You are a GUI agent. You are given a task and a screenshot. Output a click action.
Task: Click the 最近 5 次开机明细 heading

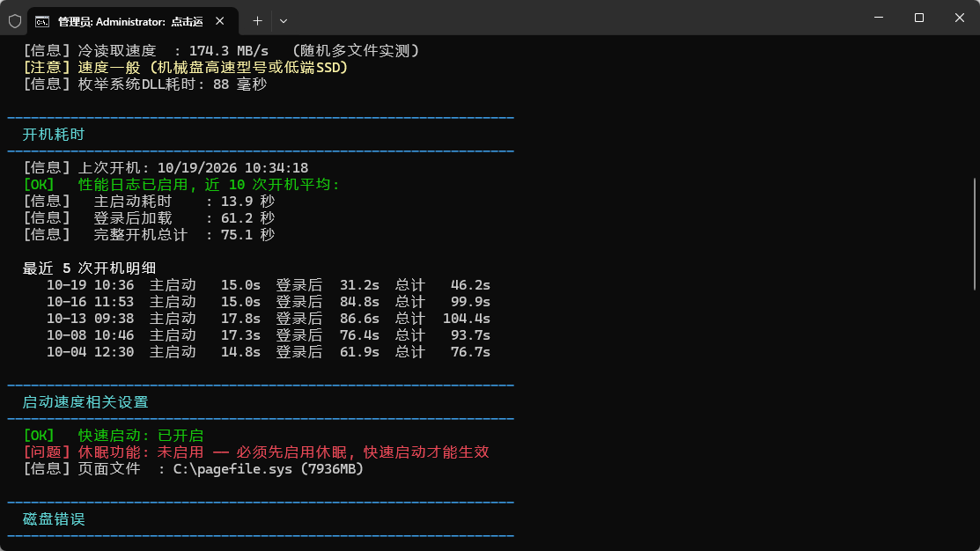(x=90, y=268)
